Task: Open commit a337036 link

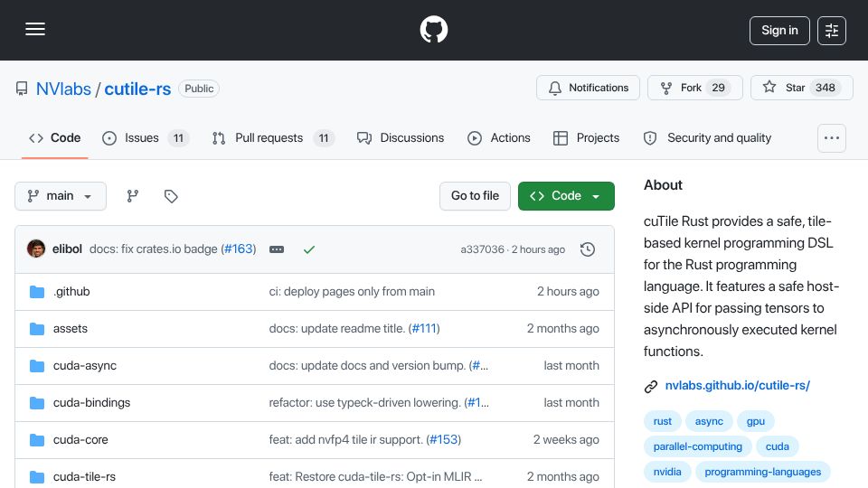Action: pyautogui.click(x=482, y=249)
